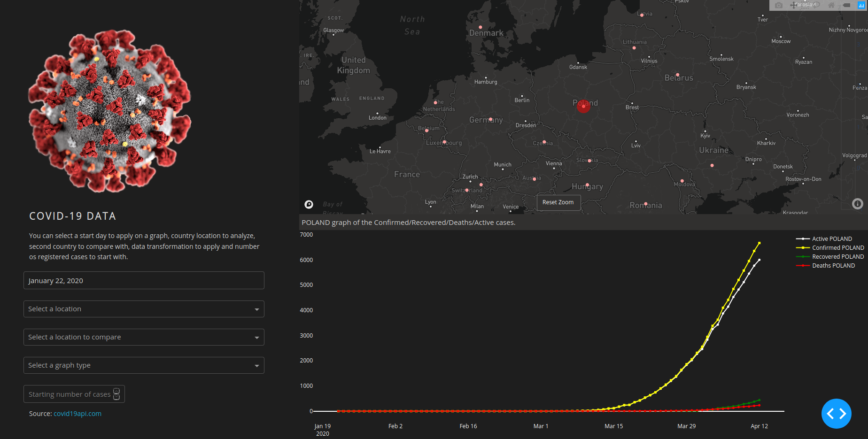Image resolution: width=868 pixels, height=439 pixels.
Task: Toggle Confirmed POLAND trace in legend
Action: point(830,248)
